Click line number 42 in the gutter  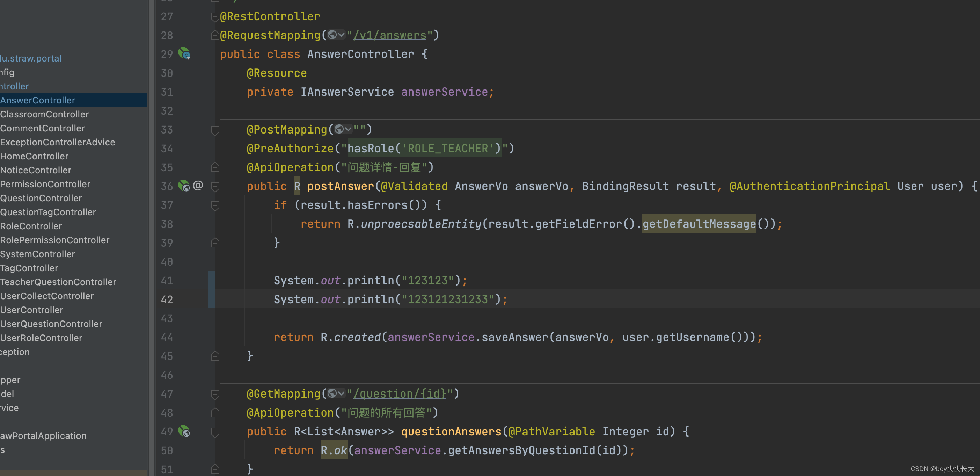coord(167,299)
